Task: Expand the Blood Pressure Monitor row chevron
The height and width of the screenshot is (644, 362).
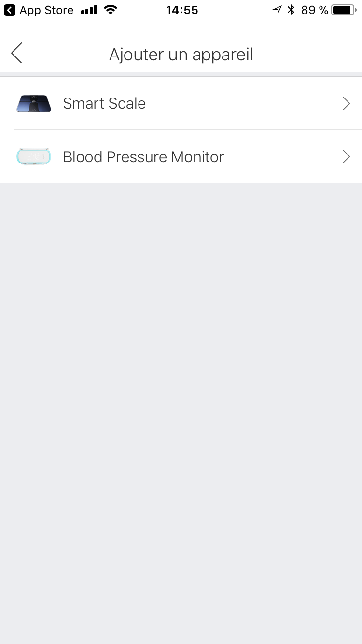Action: (x=346, y=157)
